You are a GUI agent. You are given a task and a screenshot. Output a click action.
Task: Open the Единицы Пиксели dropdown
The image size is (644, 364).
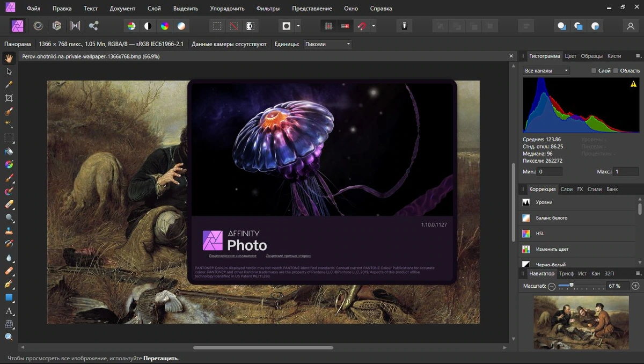click(x=327, y=44)
